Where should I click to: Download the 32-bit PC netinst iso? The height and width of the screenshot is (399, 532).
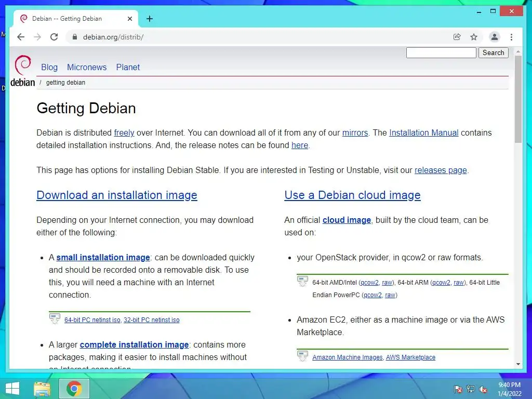coord(152,320)
